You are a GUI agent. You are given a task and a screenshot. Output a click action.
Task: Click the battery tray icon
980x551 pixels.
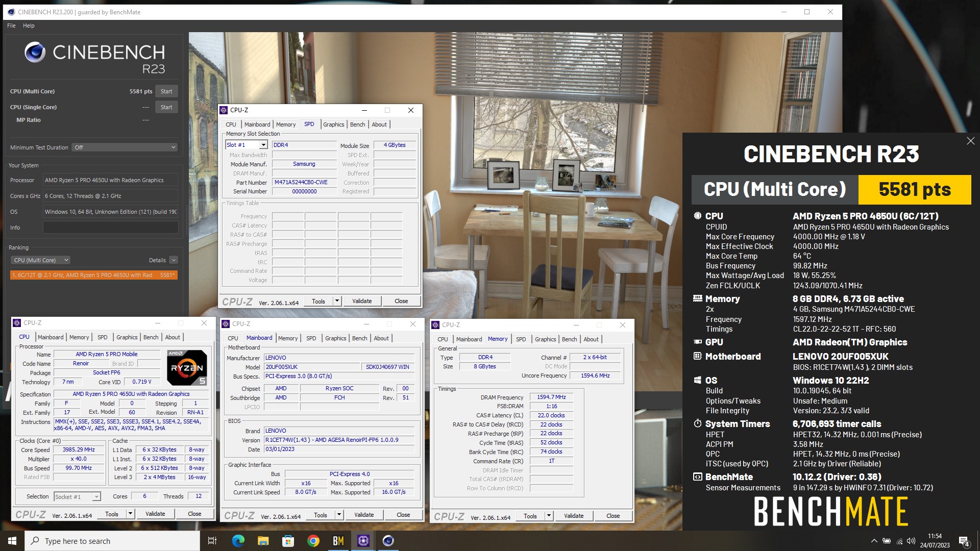pyautogui.click(x=887, y=541)
